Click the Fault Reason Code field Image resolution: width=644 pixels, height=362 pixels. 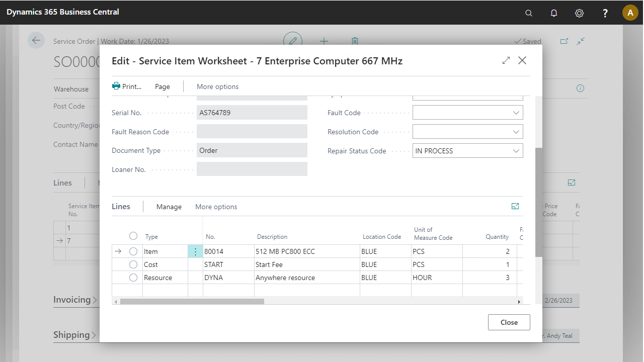tap(252, 132)
